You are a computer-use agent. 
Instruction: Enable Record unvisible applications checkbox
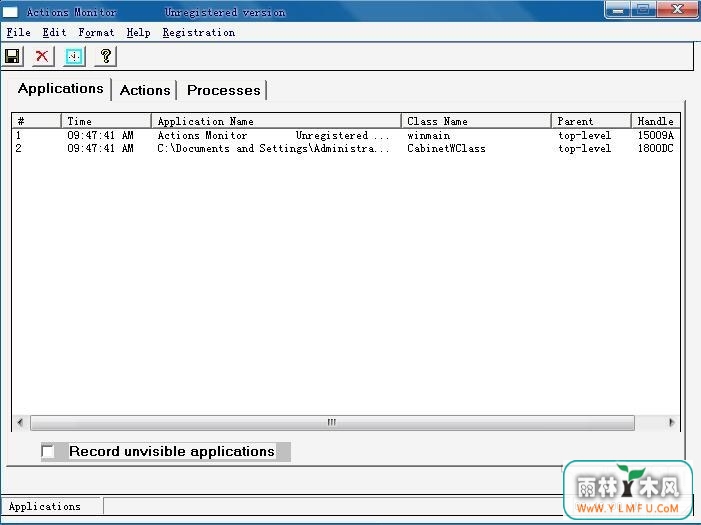click(48, 451)
